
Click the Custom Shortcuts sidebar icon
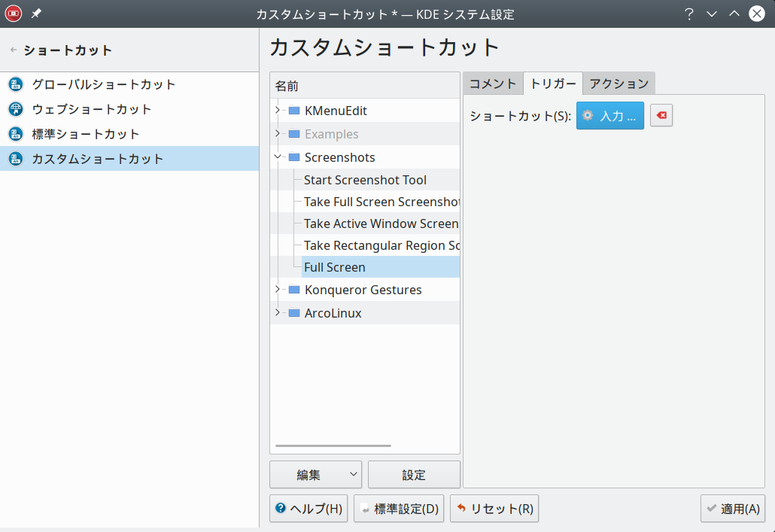[x=16, y=159]
